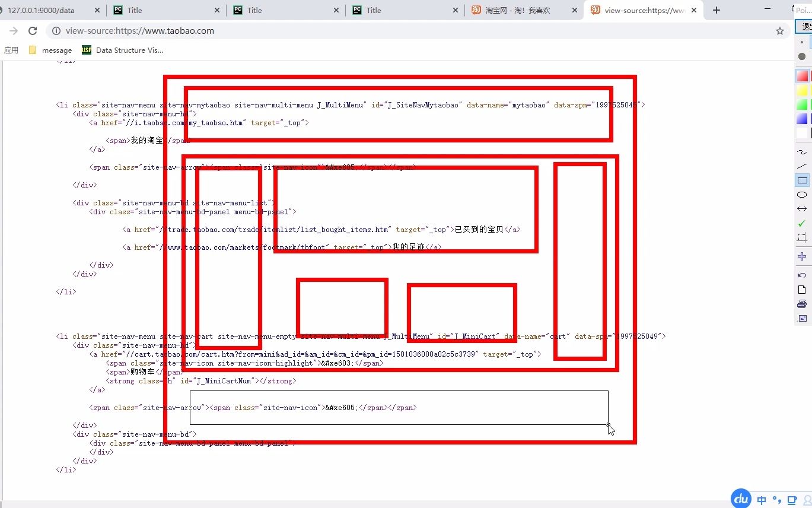
Task: Select the green checkmark stamp tool
Action: point(802,223)
